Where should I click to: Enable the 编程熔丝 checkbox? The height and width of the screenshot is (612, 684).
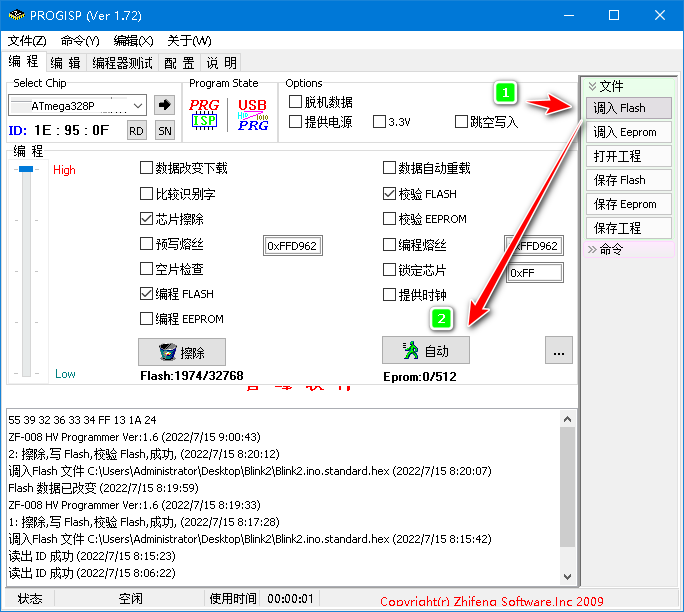(x=389, y=244)
